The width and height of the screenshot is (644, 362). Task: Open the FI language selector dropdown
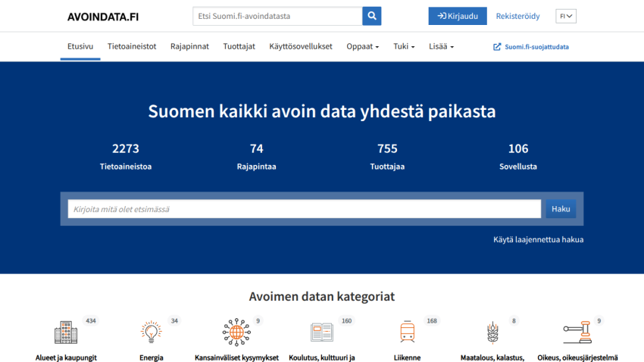[x=566, y=16]
